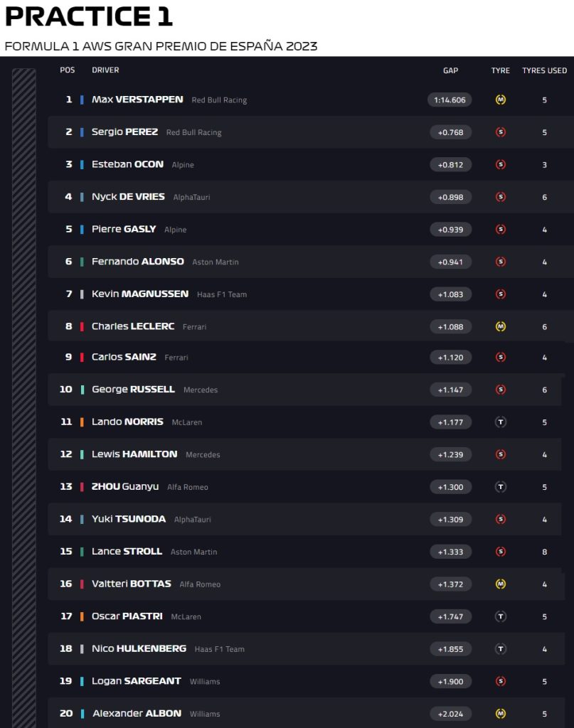Click Leclerc's medium tyre icon
This screenshot has height=728, width=574.
(x=501, y=326)
